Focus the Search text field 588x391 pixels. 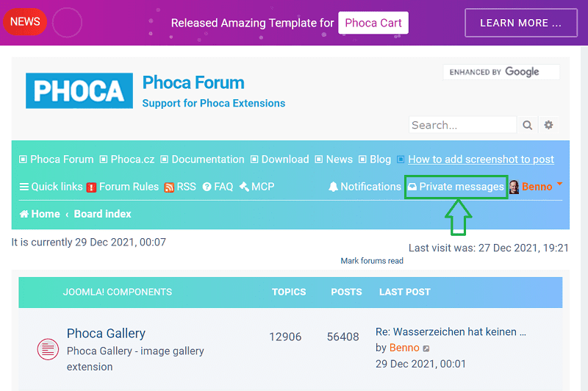click(x=462, y=126)
